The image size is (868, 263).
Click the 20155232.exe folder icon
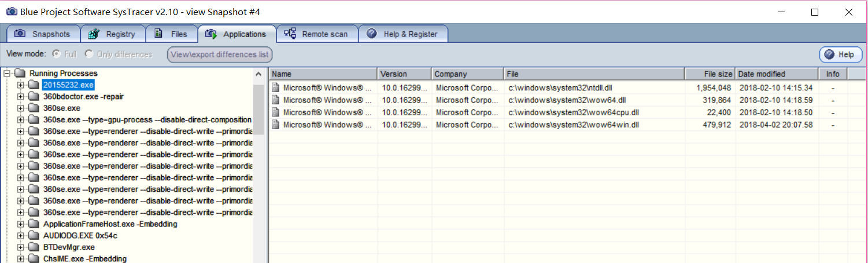click(34, 85)
